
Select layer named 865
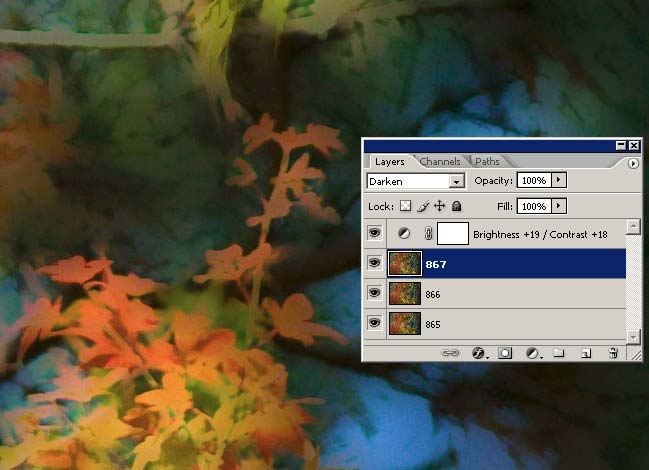tap(433, 324)
